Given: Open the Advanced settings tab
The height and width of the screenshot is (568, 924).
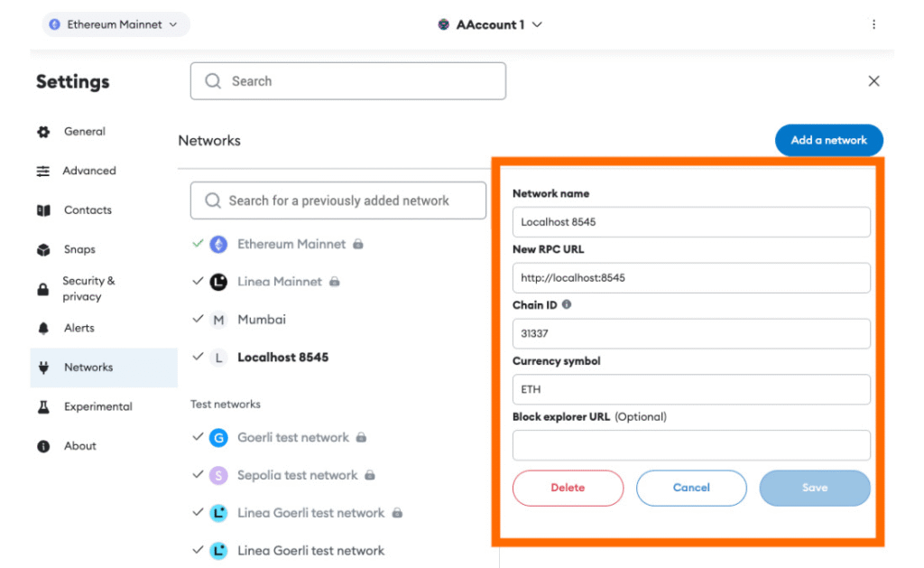Looking at the screenshot, I should pyautogui.click(x=88, y=171).
